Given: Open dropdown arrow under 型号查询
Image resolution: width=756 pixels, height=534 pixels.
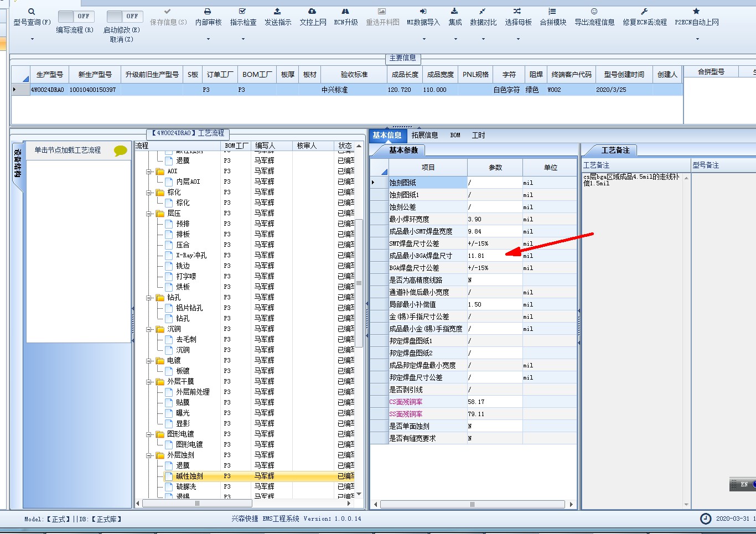Looking at the screenshot, I should (32, 39).
